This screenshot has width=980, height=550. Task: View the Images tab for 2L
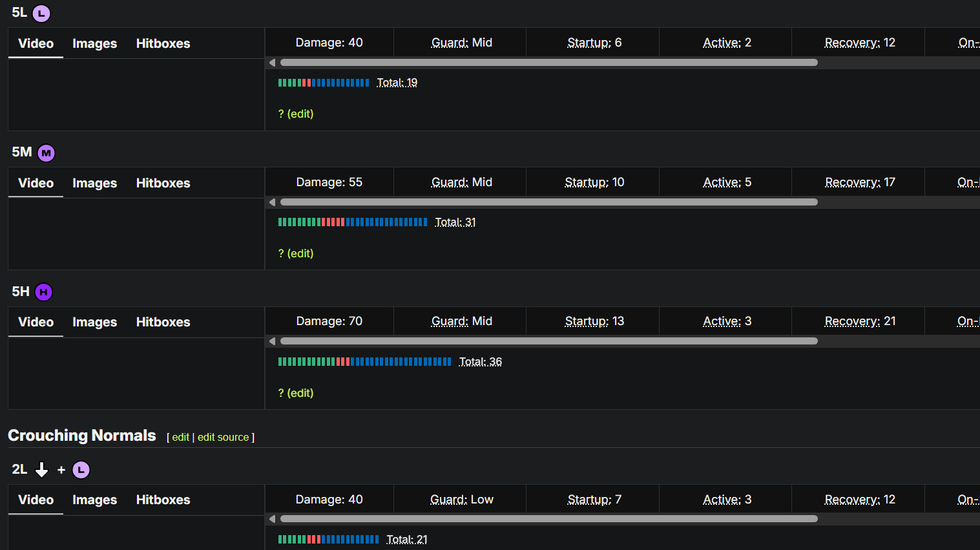point(95,500)
